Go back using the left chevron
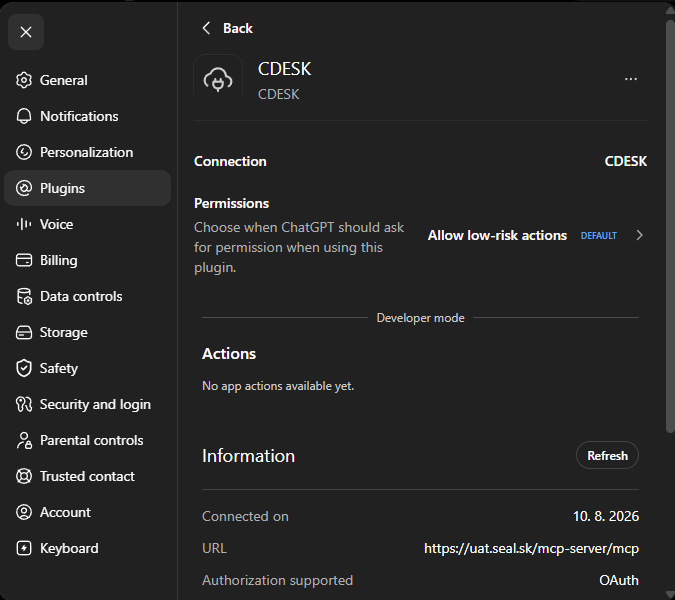The width and height of the screenshot is (675, 600). click(x=206, y=28)
